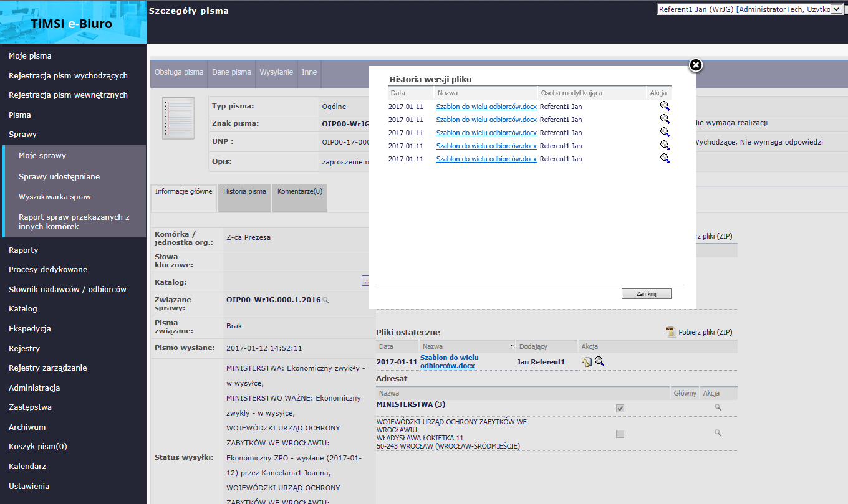Close the file history popup with X
848x504 pixels.
point(696,65)
